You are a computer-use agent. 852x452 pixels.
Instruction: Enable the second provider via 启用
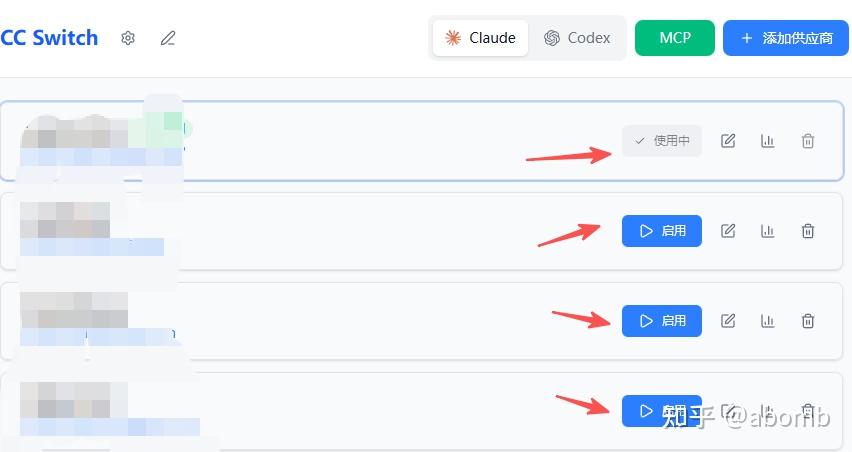662,231
